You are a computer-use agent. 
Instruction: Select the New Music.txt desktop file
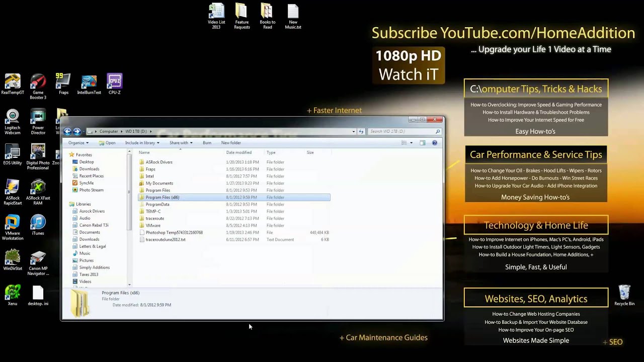[x=293, y=17]
